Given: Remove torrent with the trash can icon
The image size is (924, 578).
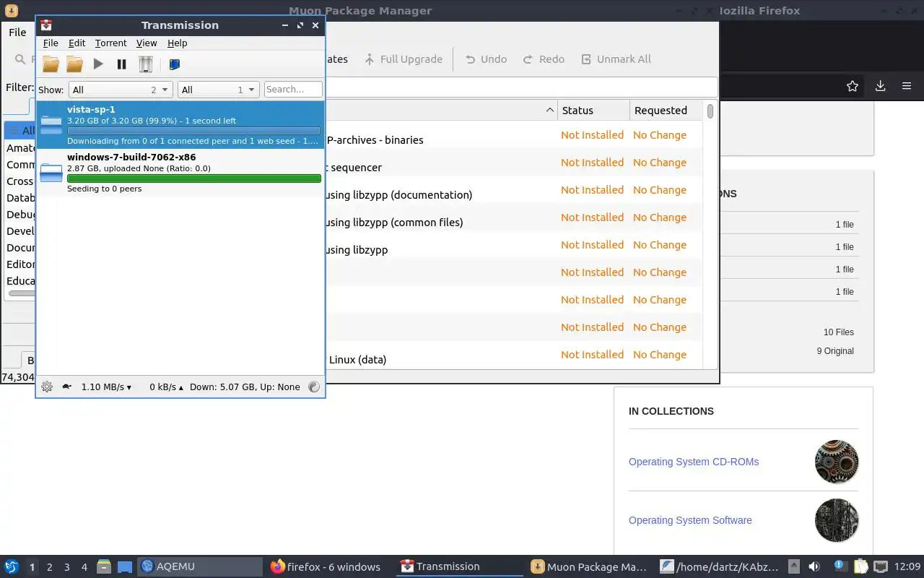Looking at the screenshot, I should pos(146,64).
